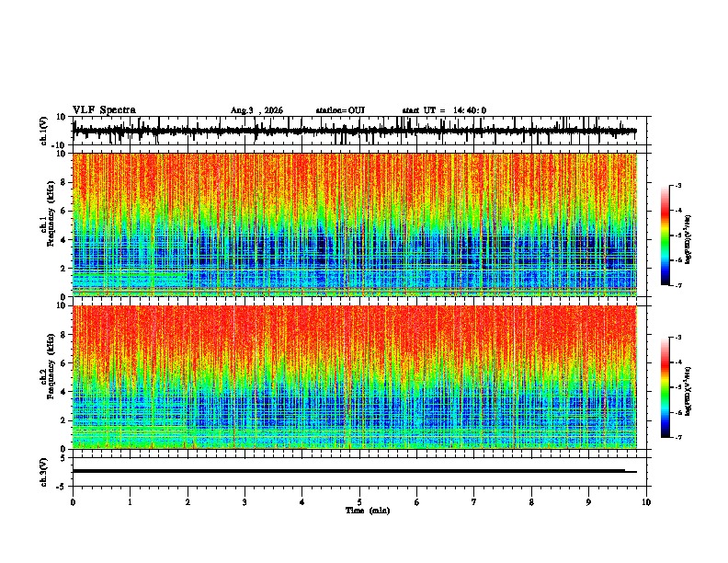The width and height of the screenshot is (728, 563).
Task: Click time axis tick label "3"
Action: [x=245, y=502]
